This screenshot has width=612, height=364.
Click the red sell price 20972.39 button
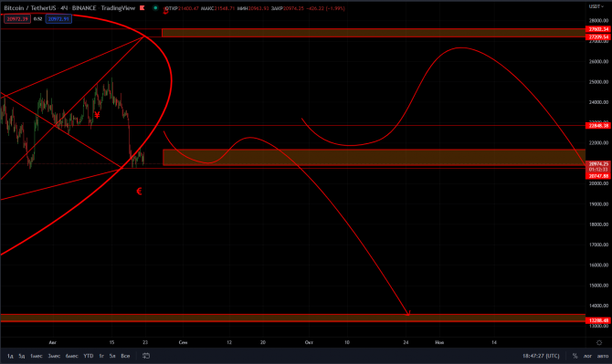coord(17,19)
